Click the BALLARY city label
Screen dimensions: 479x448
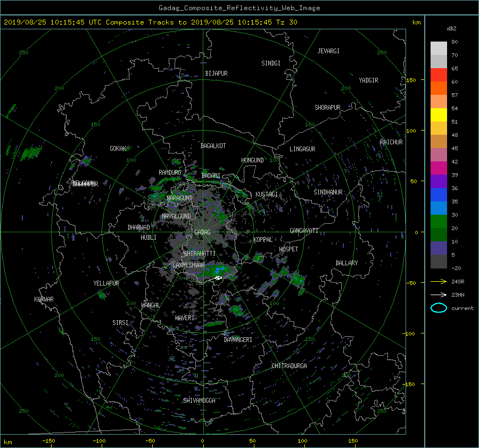coord(346,263)
